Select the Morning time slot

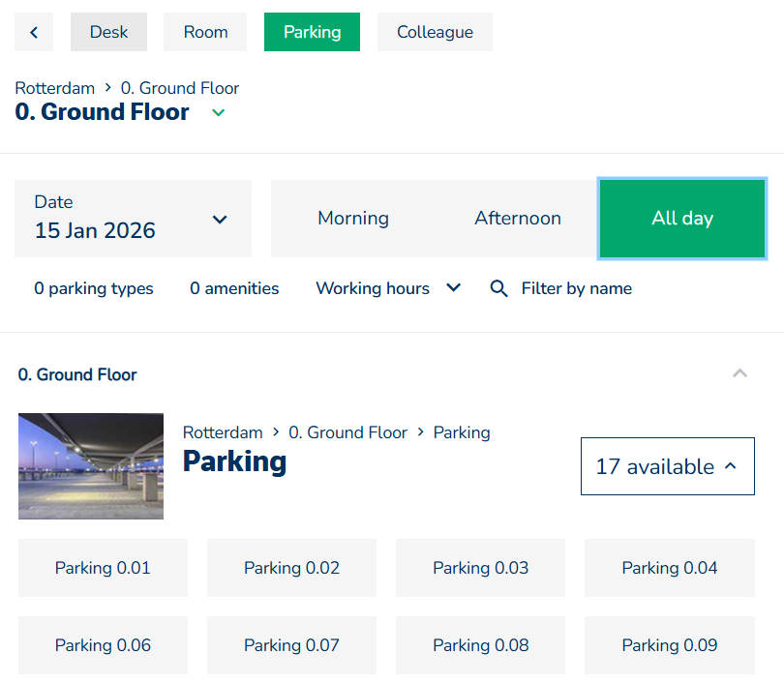[353, 219]
